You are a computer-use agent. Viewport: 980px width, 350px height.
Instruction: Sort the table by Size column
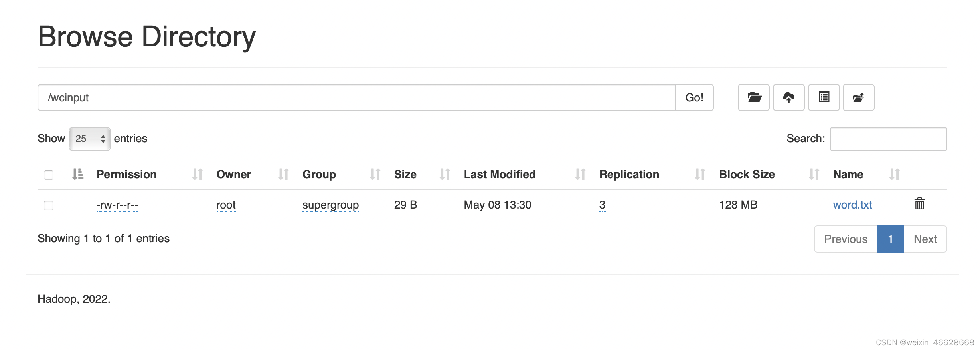pos(405,174)
